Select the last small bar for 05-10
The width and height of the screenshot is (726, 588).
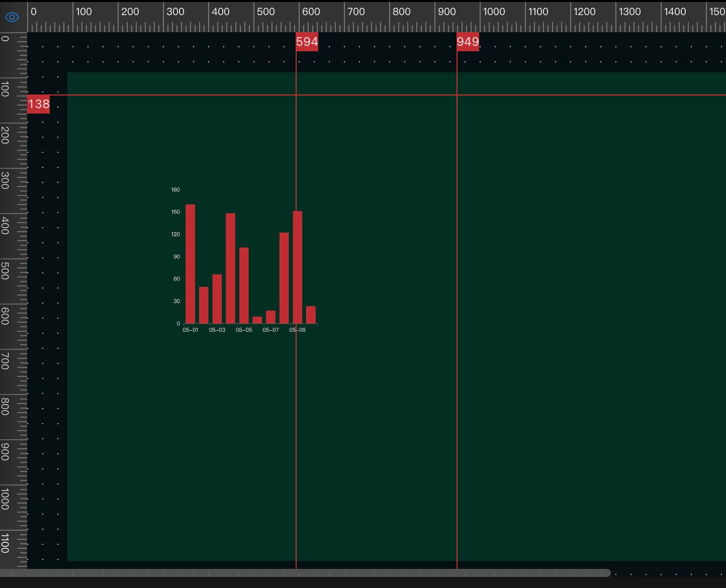click(x=311, y=315)
